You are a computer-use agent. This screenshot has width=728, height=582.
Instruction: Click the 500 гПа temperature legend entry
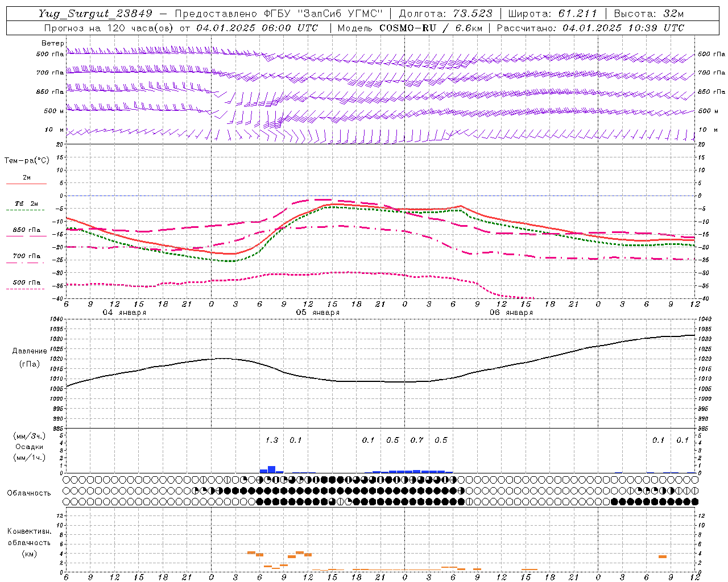pos(26,283)
